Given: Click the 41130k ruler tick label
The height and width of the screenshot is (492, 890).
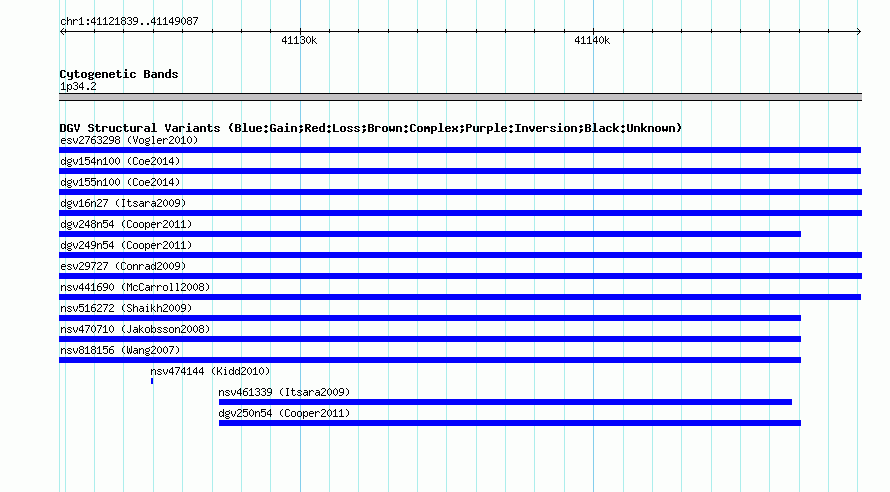Looking at the screenshot, I should click(299, 40).
